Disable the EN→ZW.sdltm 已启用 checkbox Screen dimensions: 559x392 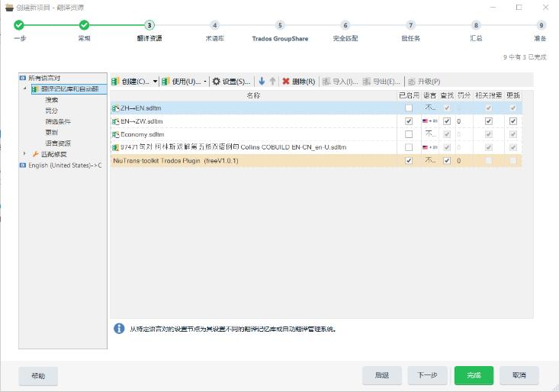[409, 121]
